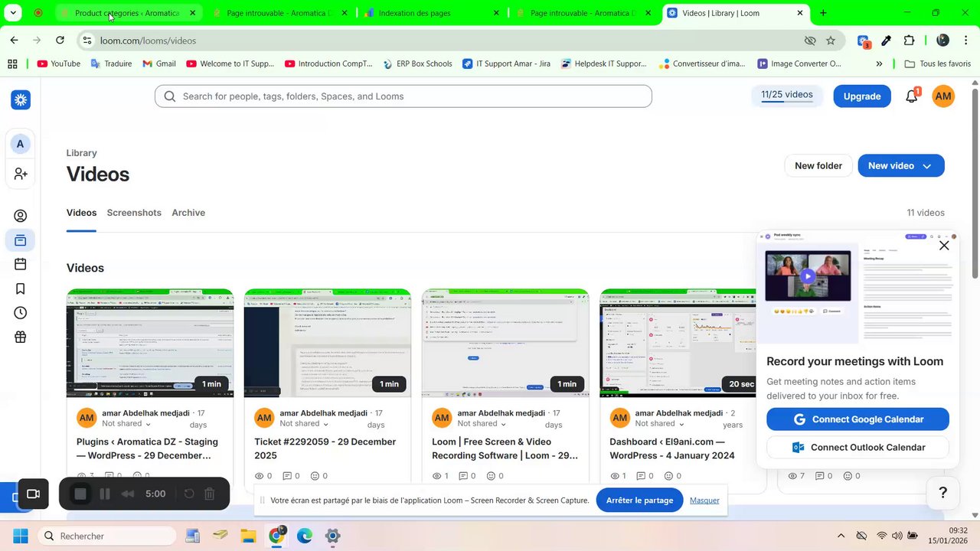980x551 pixels.
Task: Open the Meetings calendar sidebar icon
Action: 21,264
